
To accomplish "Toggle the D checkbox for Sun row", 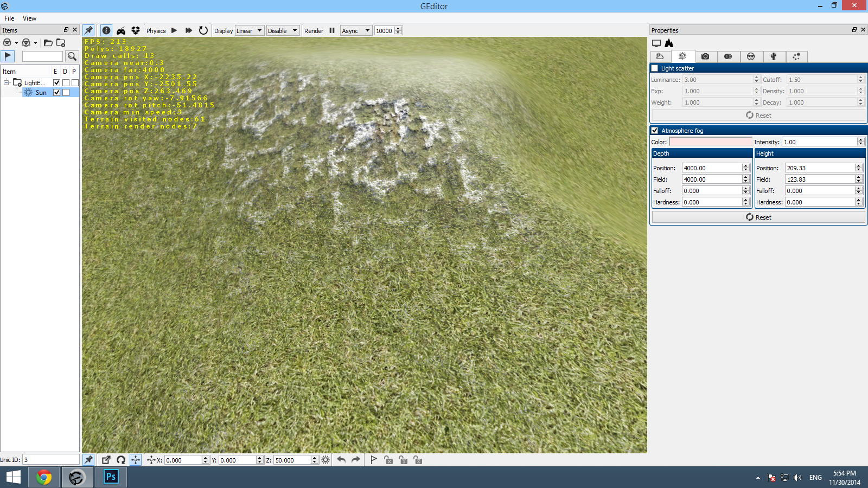I will pyautogui.click(x=66, y=93).
